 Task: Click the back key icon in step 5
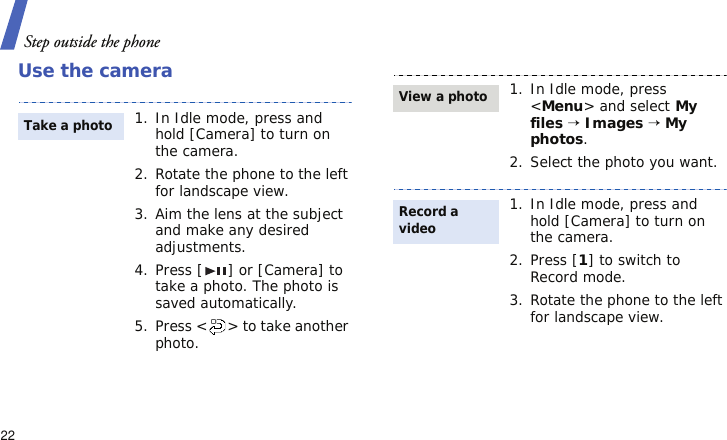pos(218,327)
